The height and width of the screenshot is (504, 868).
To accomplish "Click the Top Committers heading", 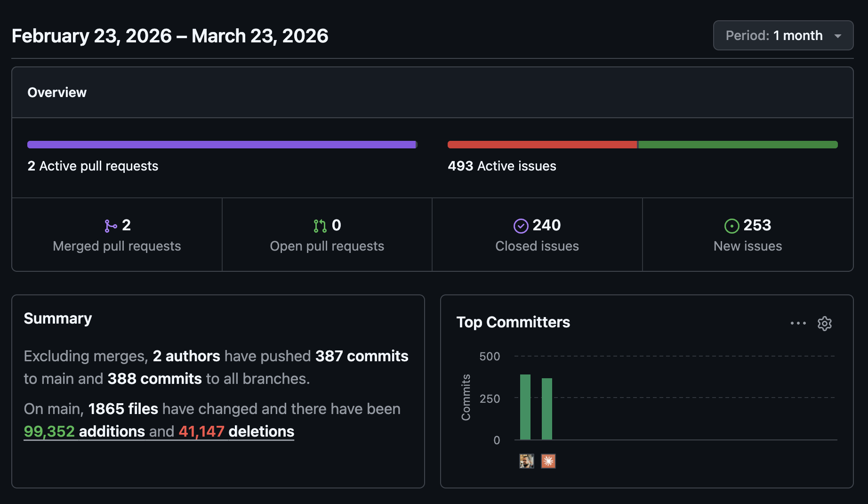I will pyautogui.click(x=513, y=322).
